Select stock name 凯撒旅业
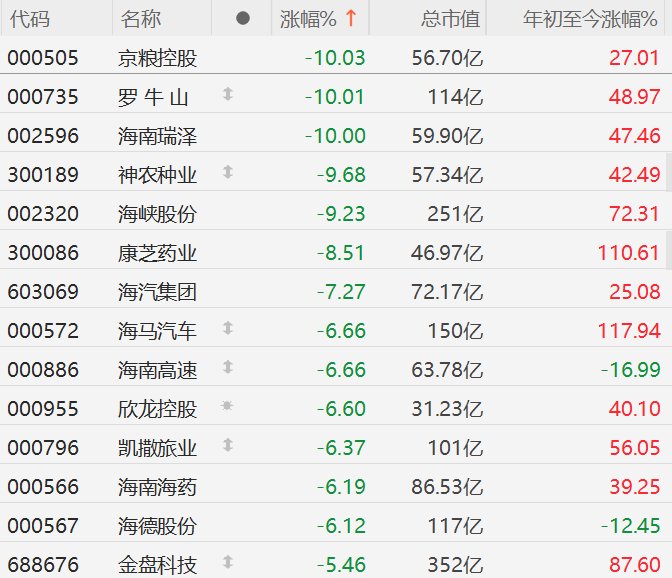This screenshot has height=578, width=672. (157, 448)
